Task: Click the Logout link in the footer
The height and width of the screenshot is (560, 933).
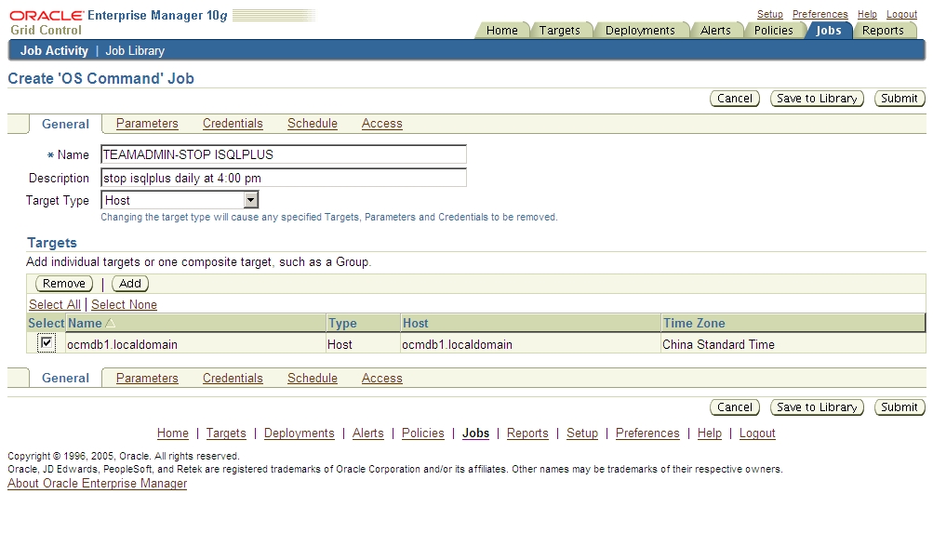Action: click(x=757, y=433)
